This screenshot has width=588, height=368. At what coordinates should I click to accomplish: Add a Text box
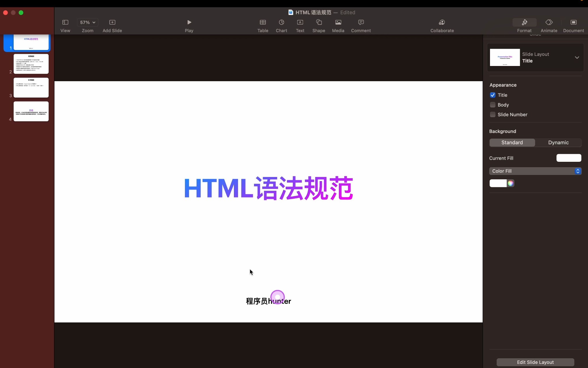click(300, 22)
